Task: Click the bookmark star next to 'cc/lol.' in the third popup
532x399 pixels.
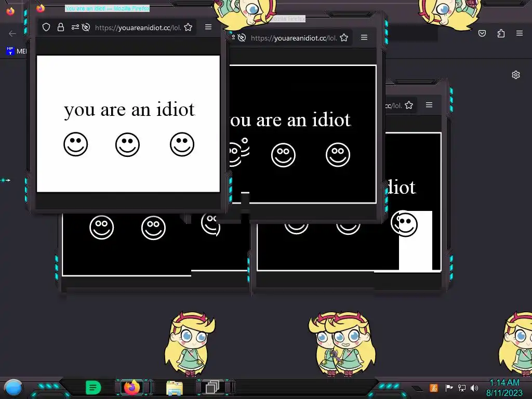Action: pos(409,105)
